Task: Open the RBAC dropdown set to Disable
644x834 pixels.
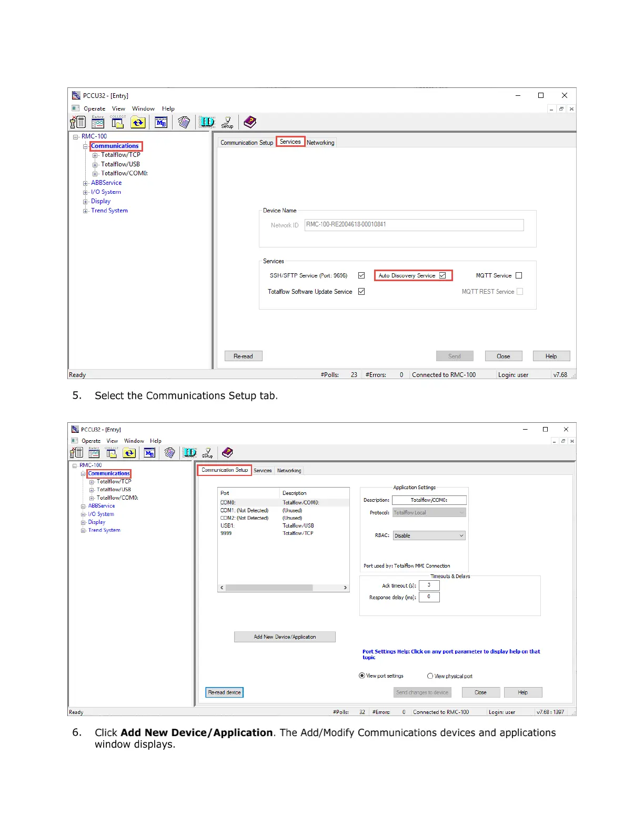Action: click(x=429, y=535)
